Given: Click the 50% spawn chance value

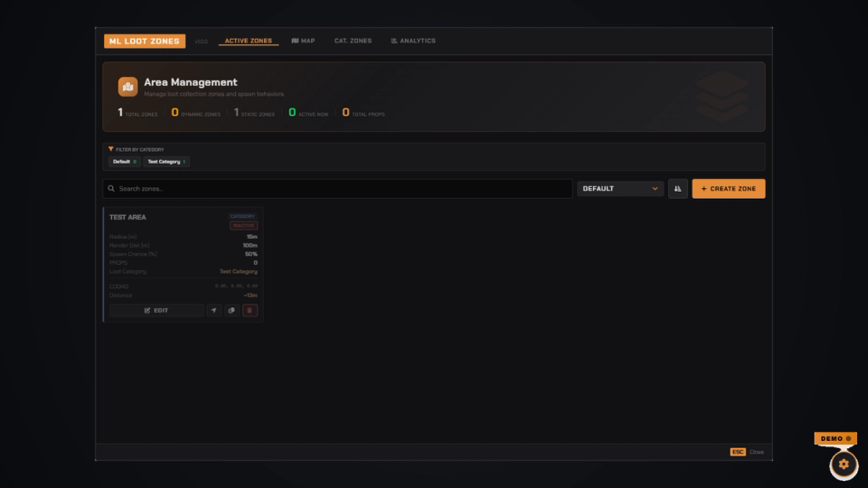Looking at the screenshot, I should pyautogui.click(x=250, y=254).
